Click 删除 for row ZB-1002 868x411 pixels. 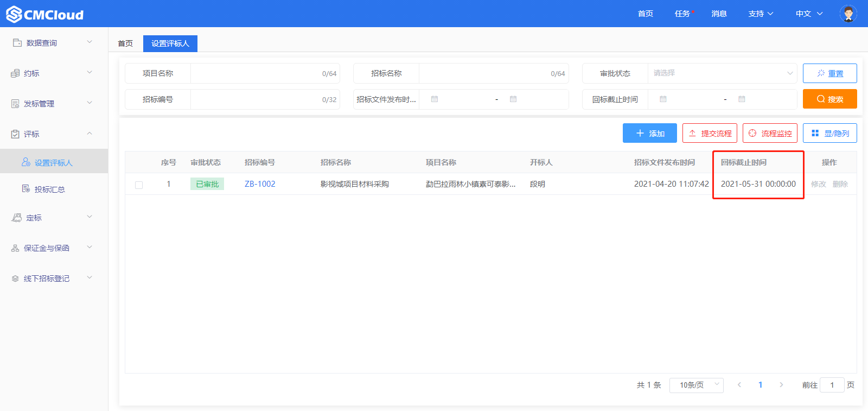tap(840, 184)
